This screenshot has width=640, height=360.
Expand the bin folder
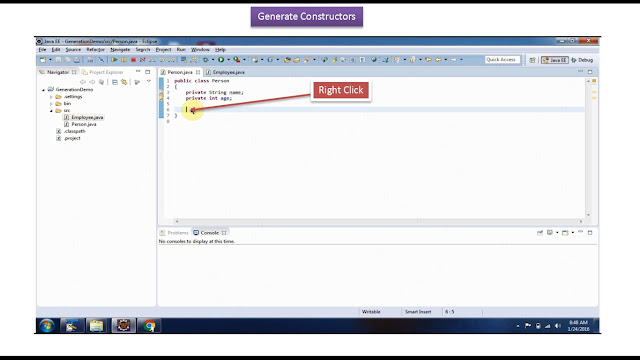tap(51, 104)
